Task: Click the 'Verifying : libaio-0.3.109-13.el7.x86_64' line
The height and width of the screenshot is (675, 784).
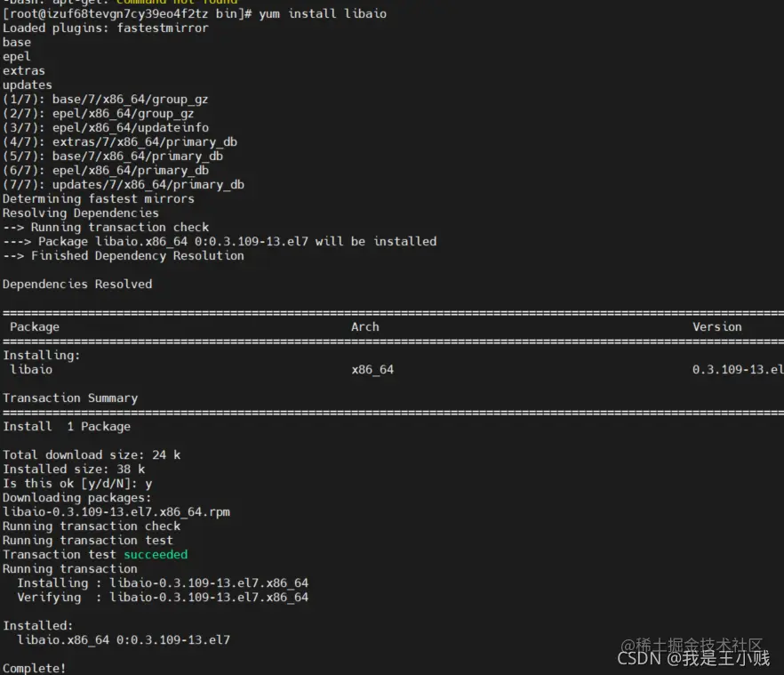Action: click(x=163, y=598)
